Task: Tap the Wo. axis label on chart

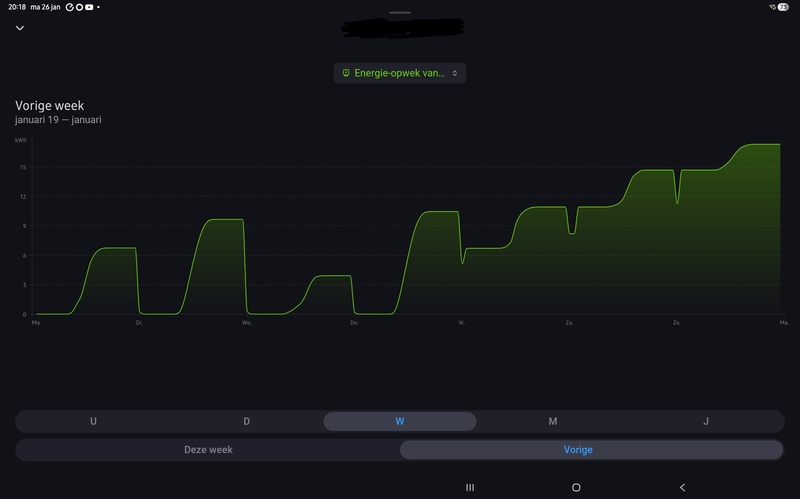Action: [246, 322]
